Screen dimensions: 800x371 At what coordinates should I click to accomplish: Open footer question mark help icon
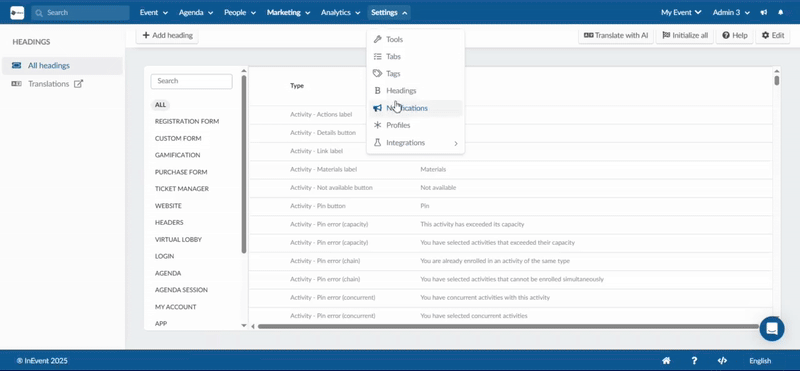(x=694, y=361)
